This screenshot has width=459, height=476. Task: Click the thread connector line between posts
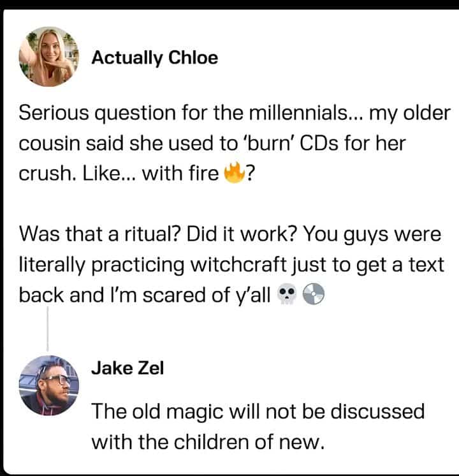coord(48,329)
